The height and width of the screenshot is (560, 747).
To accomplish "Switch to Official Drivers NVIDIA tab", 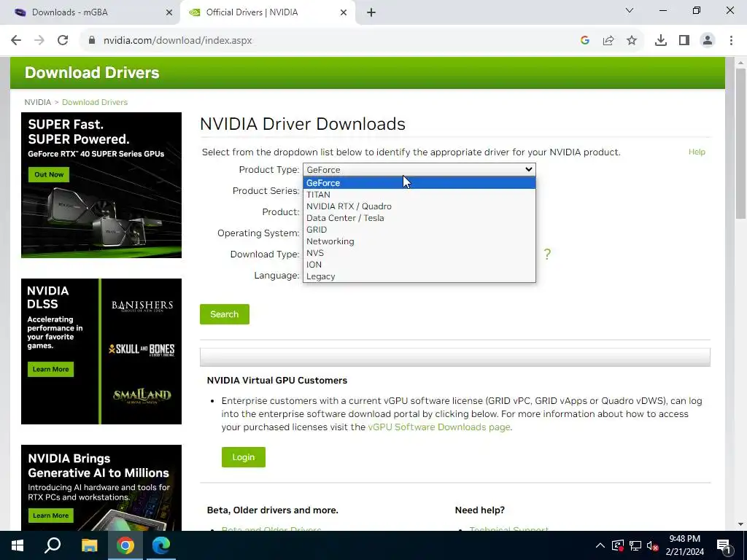I will (x=268, y=13).
